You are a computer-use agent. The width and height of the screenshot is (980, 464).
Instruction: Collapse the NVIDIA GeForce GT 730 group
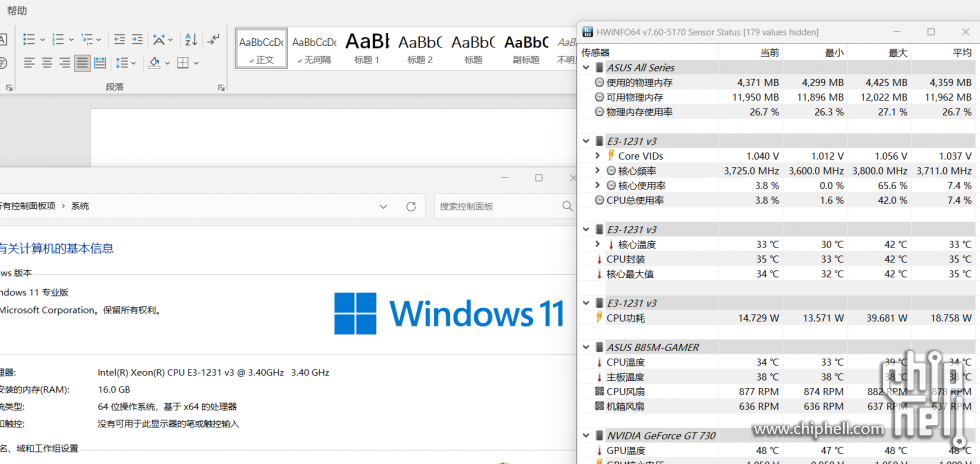tap(586, 435)
